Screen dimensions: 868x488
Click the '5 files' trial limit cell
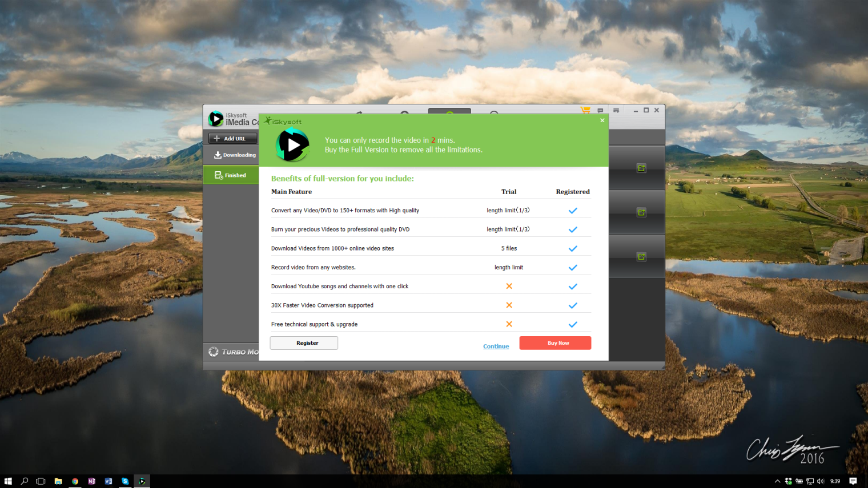coord(509,248)
